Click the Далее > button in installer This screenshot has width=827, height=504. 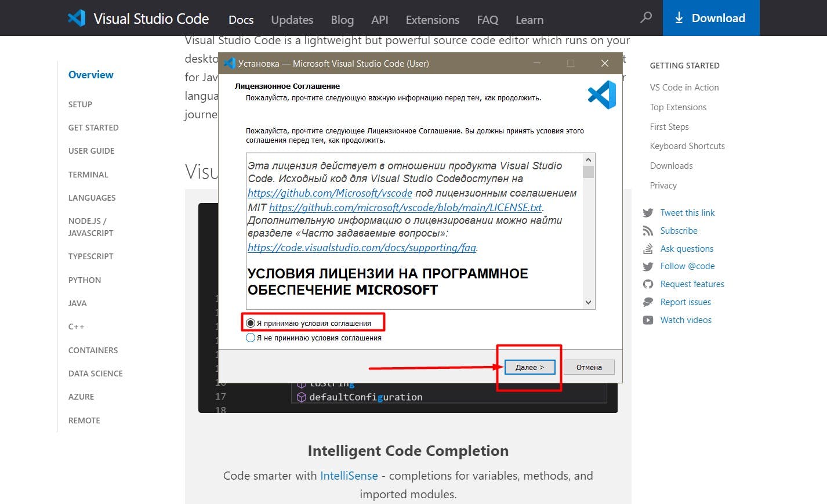(529, 367)
